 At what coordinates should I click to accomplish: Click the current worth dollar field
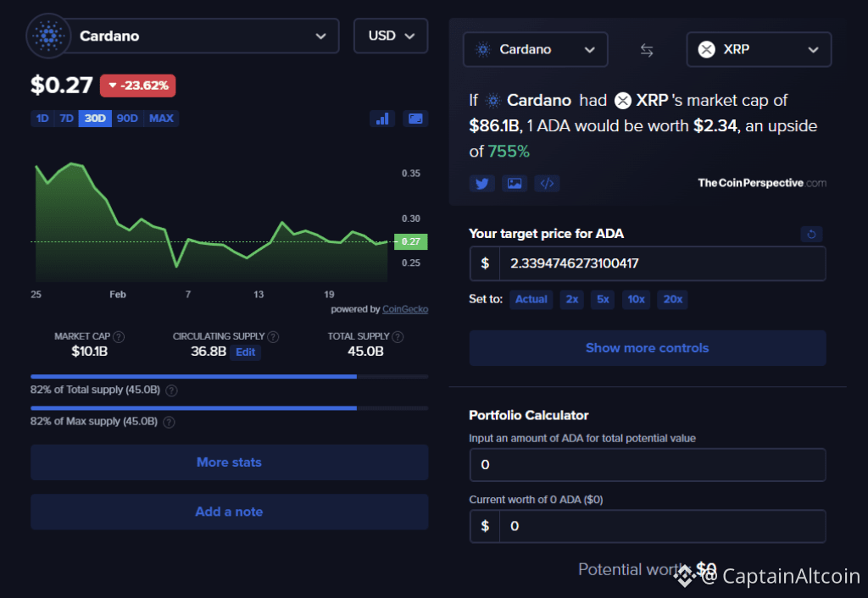[662, 526]
